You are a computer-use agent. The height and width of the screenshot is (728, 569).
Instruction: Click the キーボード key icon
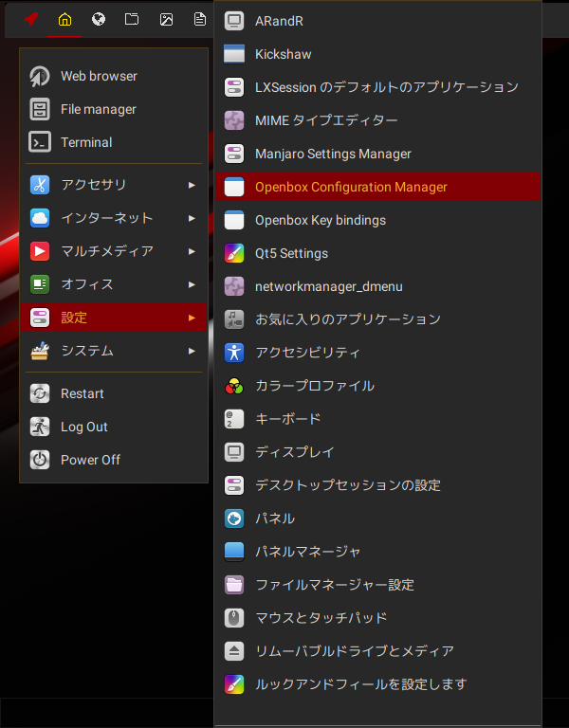pos(234,419)
